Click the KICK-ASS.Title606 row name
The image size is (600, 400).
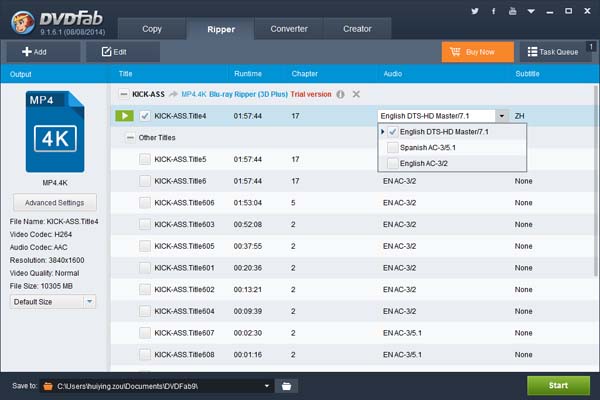pos(184,202)
